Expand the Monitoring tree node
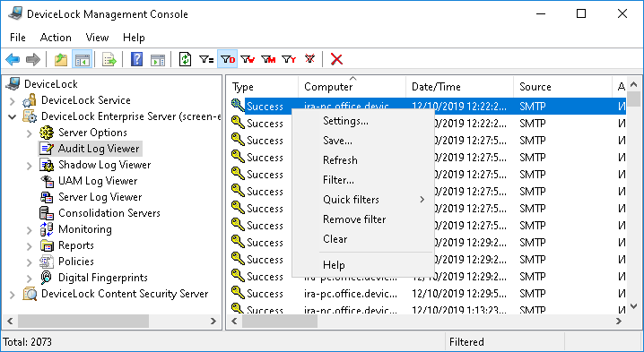The image size is (644, 352). [x=30, y=230]
